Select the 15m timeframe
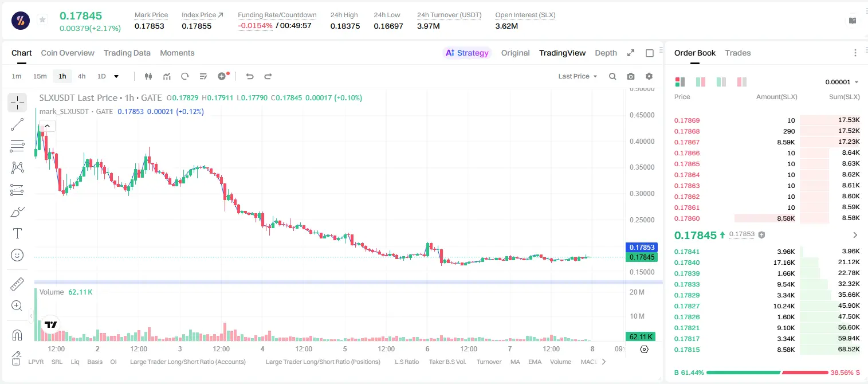Image resolution: width=868 pixels, height=384 pixels. 40,76
